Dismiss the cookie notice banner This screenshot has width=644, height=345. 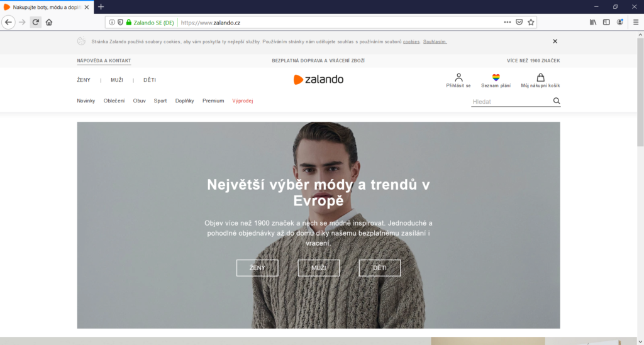(555, 41)
